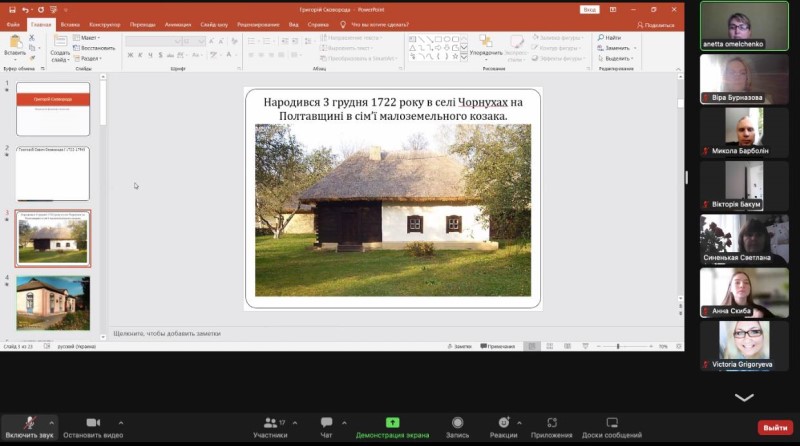Switch to the Переходы ribbon tab
Screen dimensions: 800x446
142,24
